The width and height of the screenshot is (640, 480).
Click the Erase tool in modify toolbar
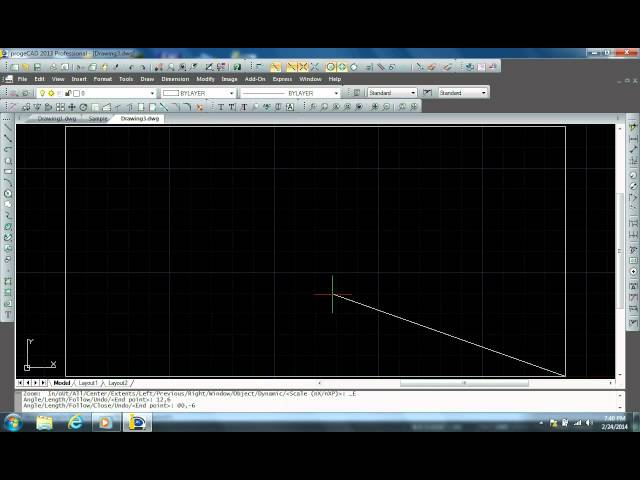tap(12, 107)
